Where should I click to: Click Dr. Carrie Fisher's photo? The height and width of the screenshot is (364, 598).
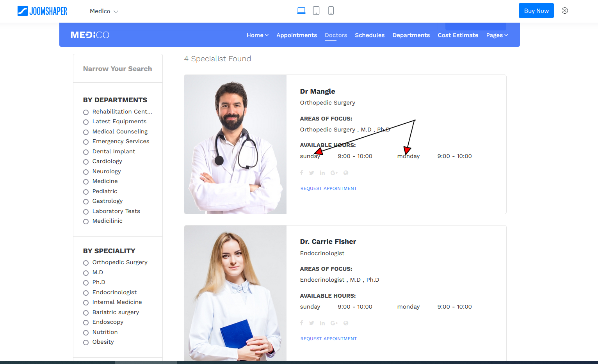coord(235,295)
